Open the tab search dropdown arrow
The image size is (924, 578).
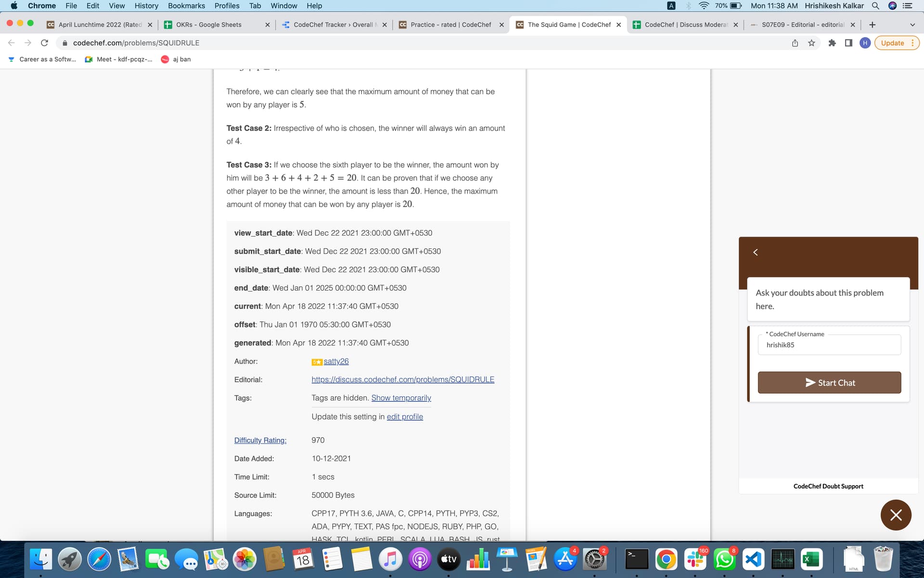[912, 25]
